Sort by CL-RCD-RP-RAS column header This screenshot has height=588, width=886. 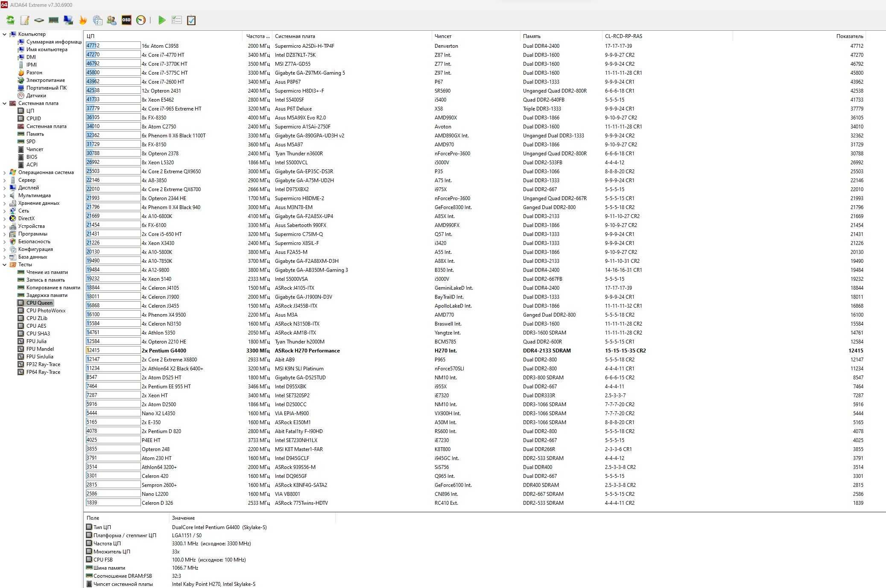(667, 36)
